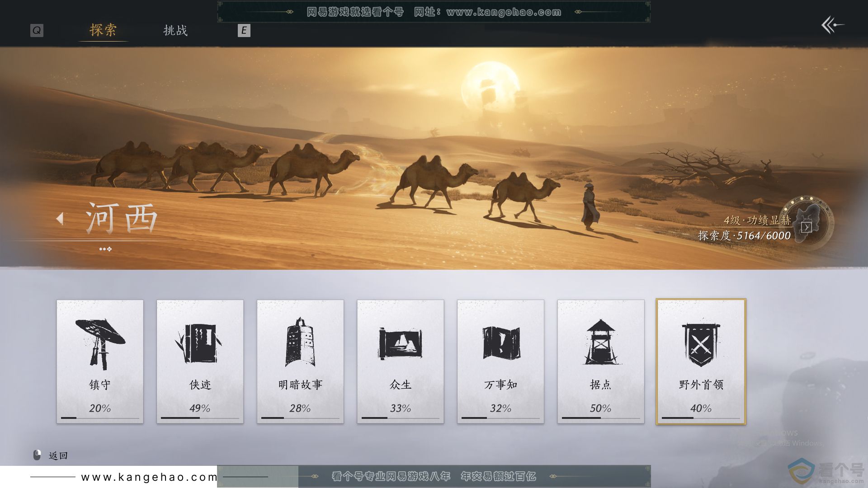The image size is (868, 488).
Task: Click the back arrow at top right
Action: point(832,25)
